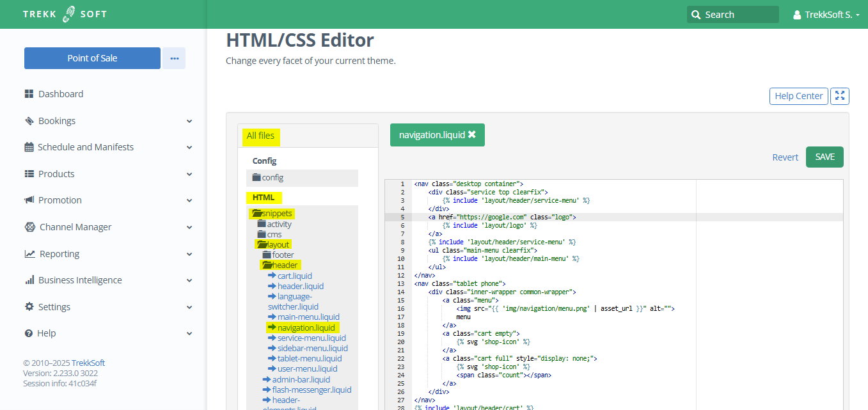Expand the footer folder
Viewport: 868px width, 410px height.
283,255
